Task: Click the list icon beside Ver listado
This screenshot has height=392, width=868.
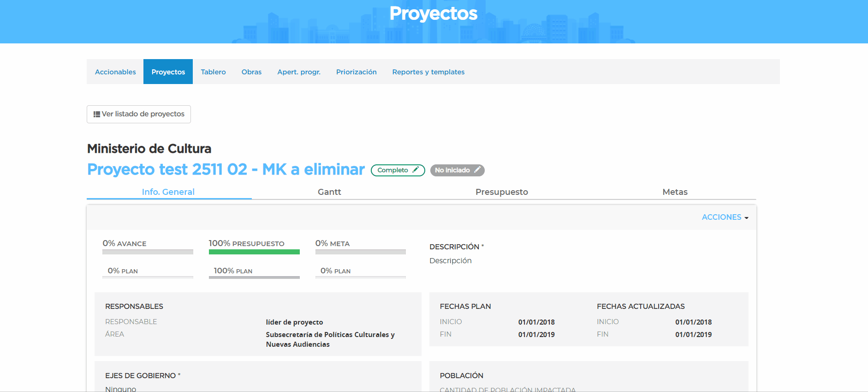Action: click(97, 114)
